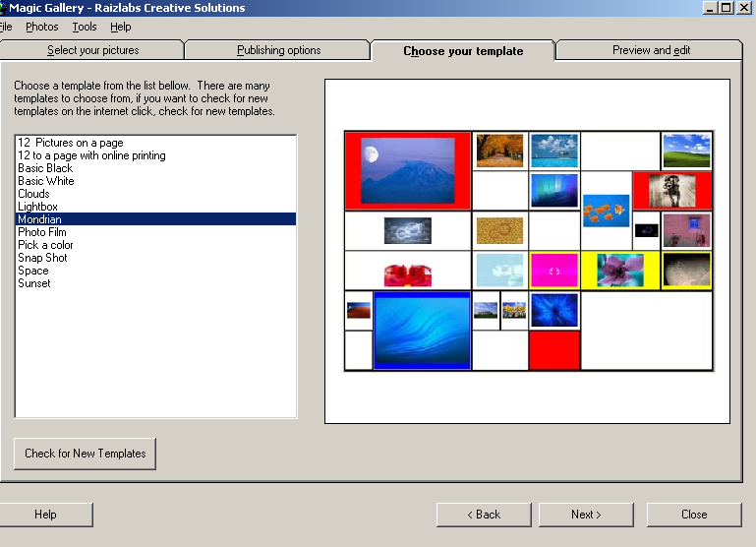756x547 pixels.
Task: Open the Photos menu
Action: (42, 27)
